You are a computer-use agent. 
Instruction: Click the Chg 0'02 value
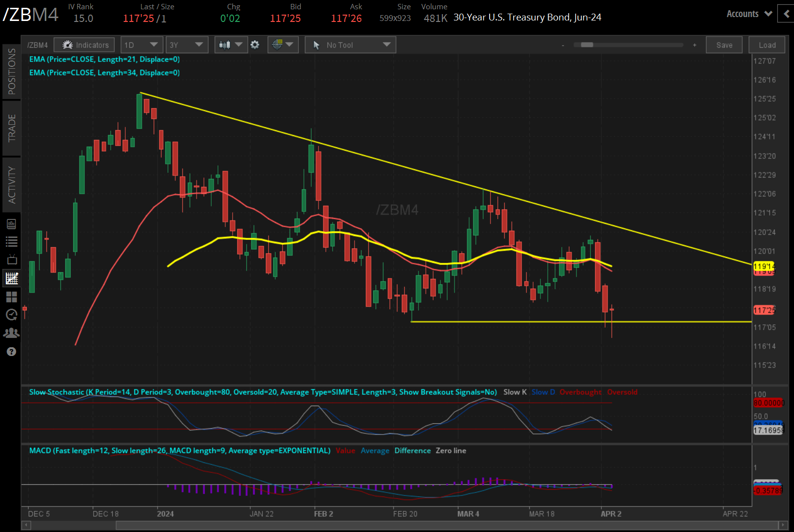(x=230, y=19)
